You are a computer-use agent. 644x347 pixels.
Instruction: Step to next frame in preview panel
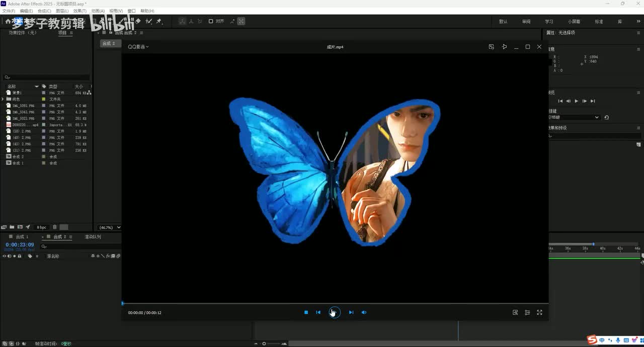(x=585, y=101)
